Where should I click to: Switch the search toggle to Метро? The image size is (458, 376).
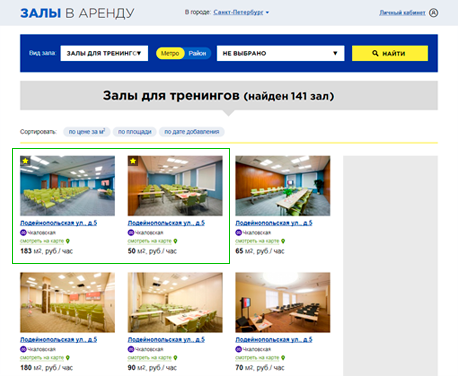[170, 53]
